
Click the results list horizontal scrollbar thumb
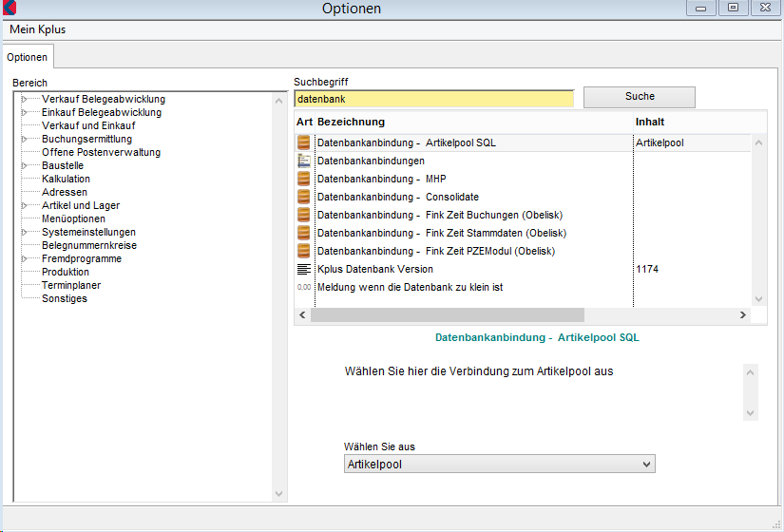pos(447,314)
